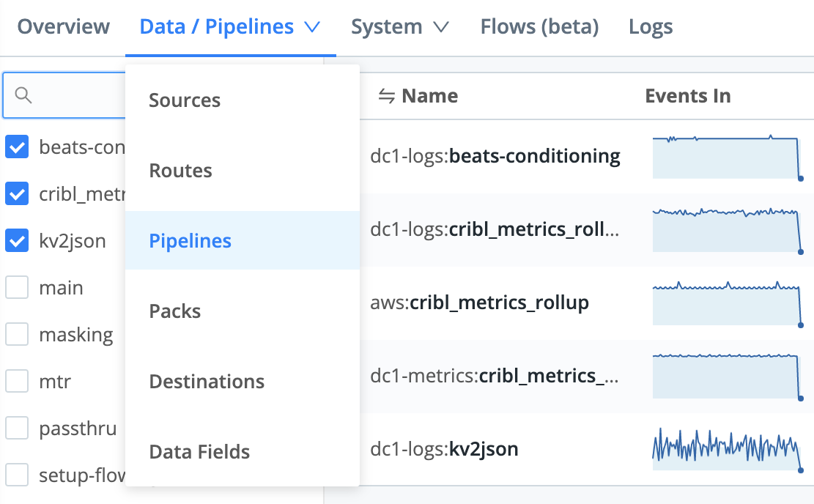Screen dimensions: 814x504
Task: Open the Packs menu item
Action: pos(174,311)
